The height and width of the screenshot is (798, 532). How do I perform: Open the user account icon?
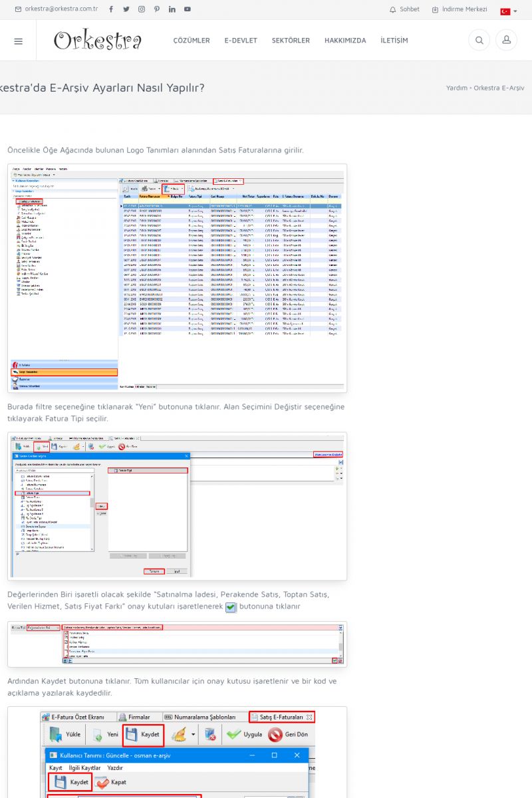[x=507, y=41]
